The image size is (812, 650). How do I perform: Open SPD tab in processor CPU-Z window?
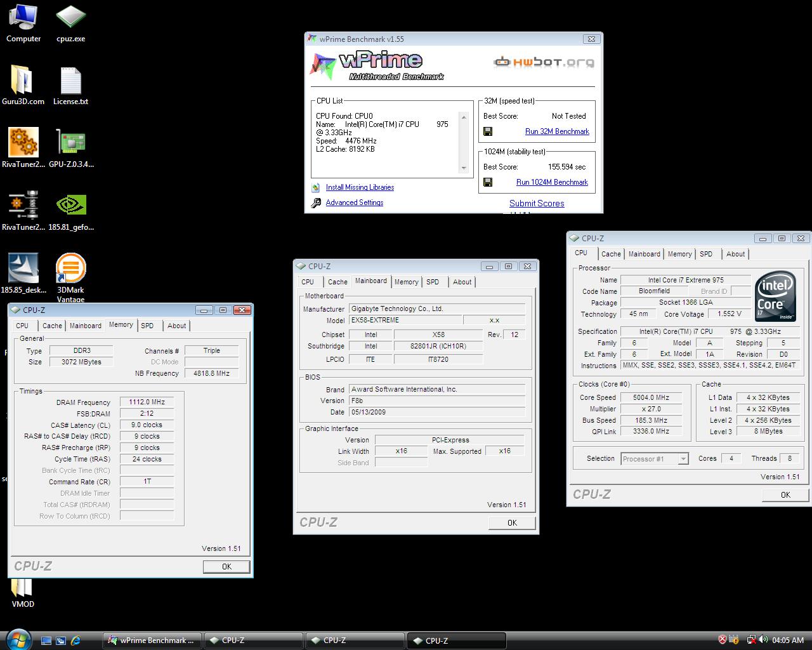click(x=706, y=254)
